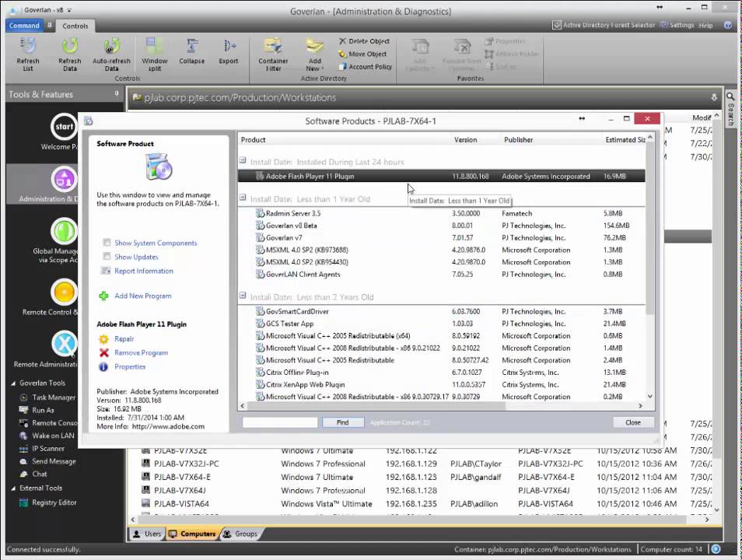742x560 pixels.
Task: Select Radmin Server 3.5 row
Action: 441,213
